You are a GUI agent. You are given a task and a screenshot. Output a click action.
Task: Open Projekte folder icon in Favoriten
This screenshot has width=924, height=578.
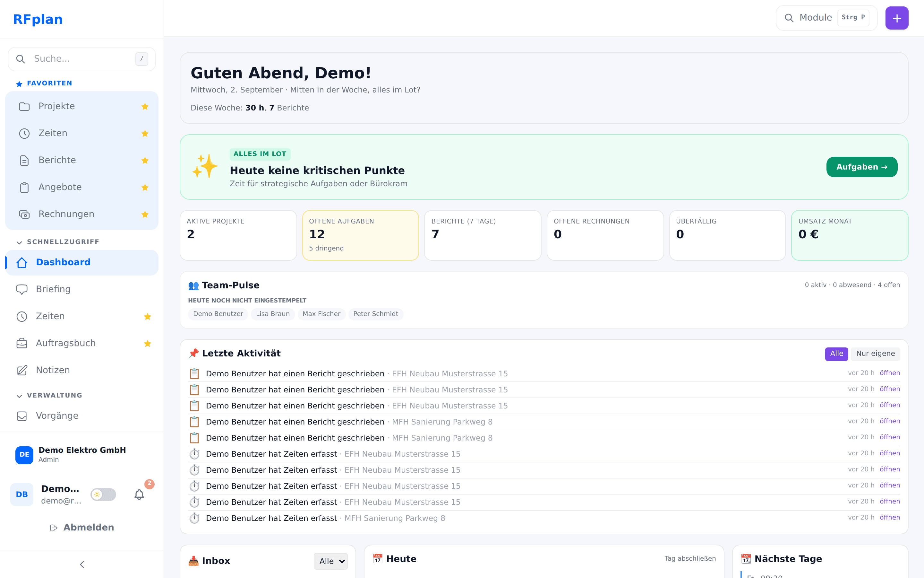pyautogui.click(x=24, y=106)
